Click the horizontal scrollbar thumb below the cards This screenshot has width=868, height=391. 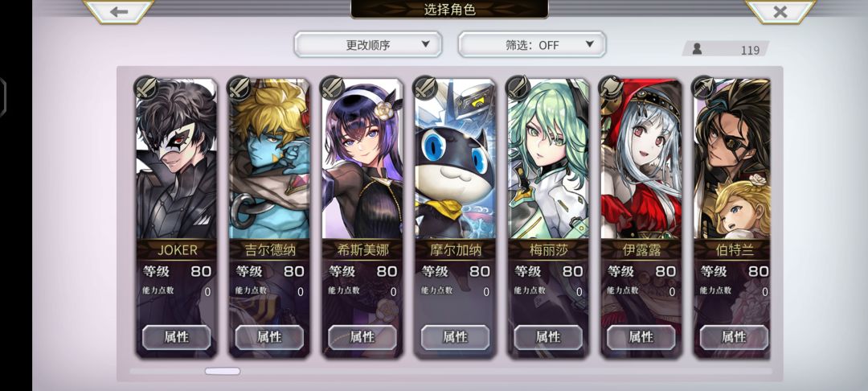(x=223, y=371)
